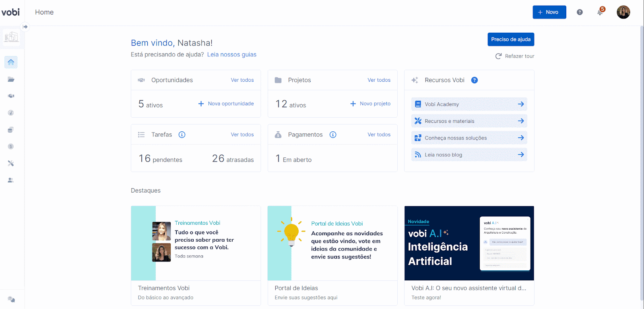Click the Pagamentos info icon
Image resolution: width=644 pixels, height=309 pixels.
(333, 135)
